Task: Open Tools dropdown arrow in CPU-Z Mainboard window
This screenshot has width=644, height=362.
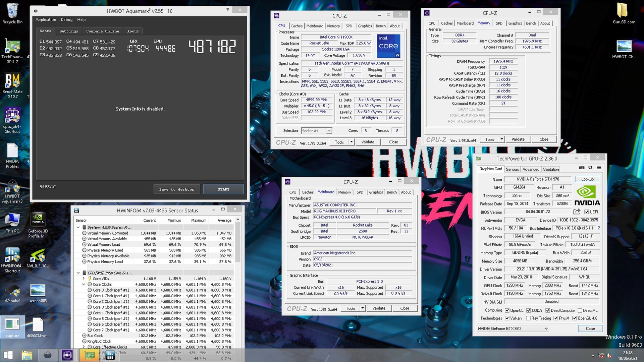Action: (363, 308)
